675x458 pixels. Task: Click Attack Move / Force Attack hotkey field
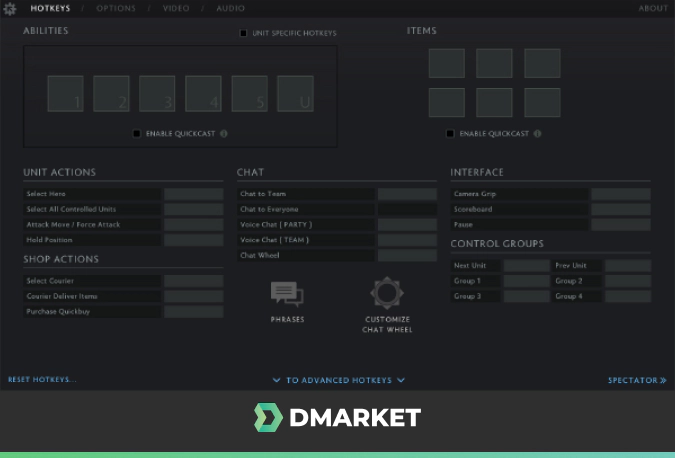click(194, 224)
